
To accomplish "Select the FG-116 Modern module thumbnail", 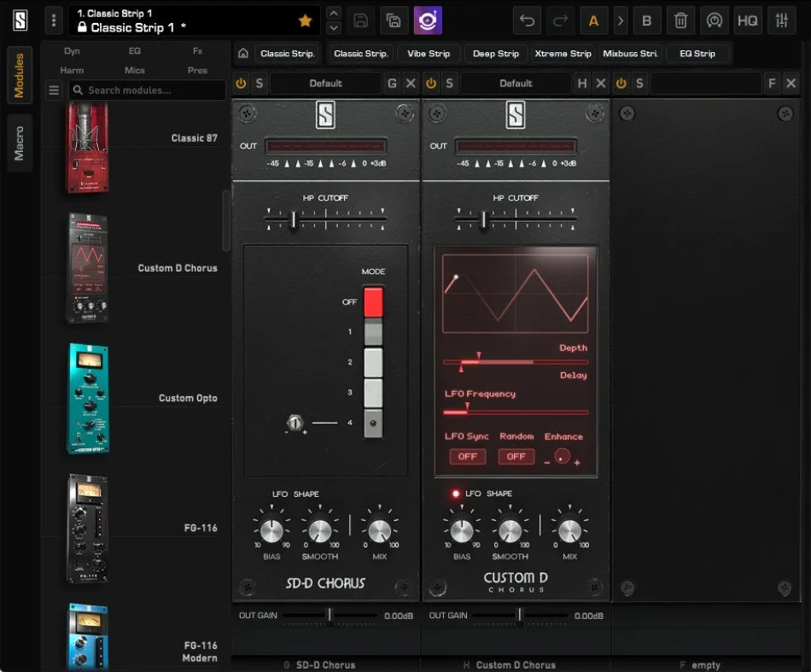I will [88, 637].
